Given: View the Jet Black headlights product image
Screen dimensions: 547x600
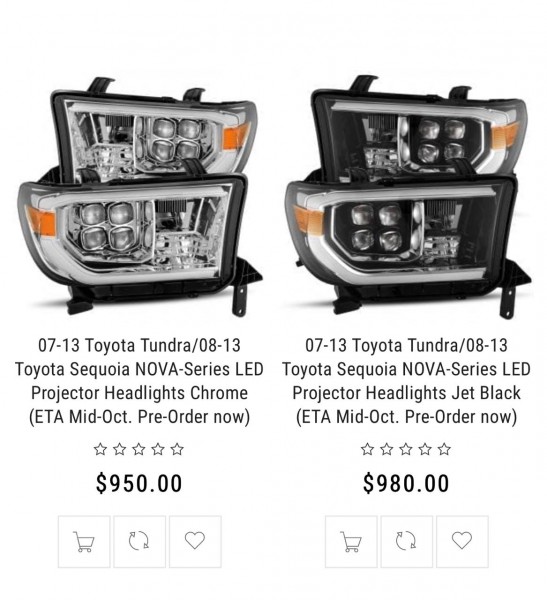Looking at the screenshot, I should click(x=408, y=196).
